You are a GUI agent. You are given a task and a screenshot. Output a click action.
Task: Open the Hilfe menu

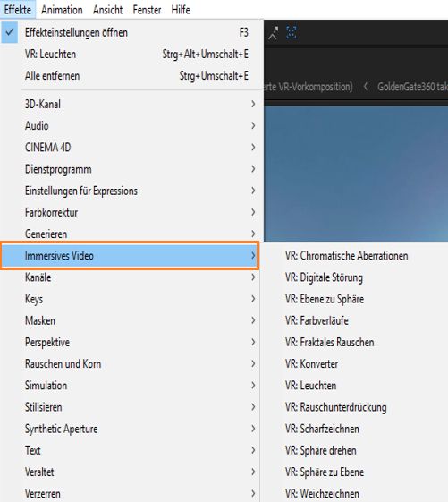point(181,10)
